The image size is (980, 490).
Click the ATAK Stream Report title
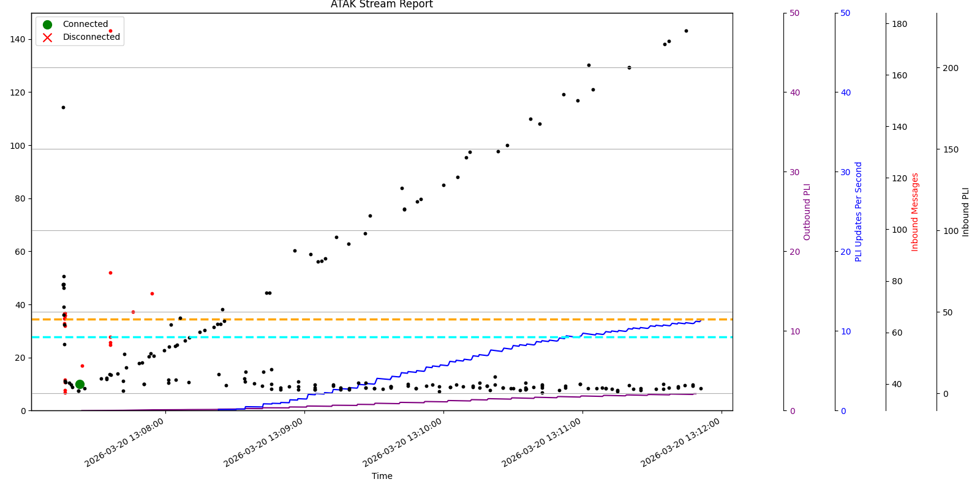coord(382,5)
